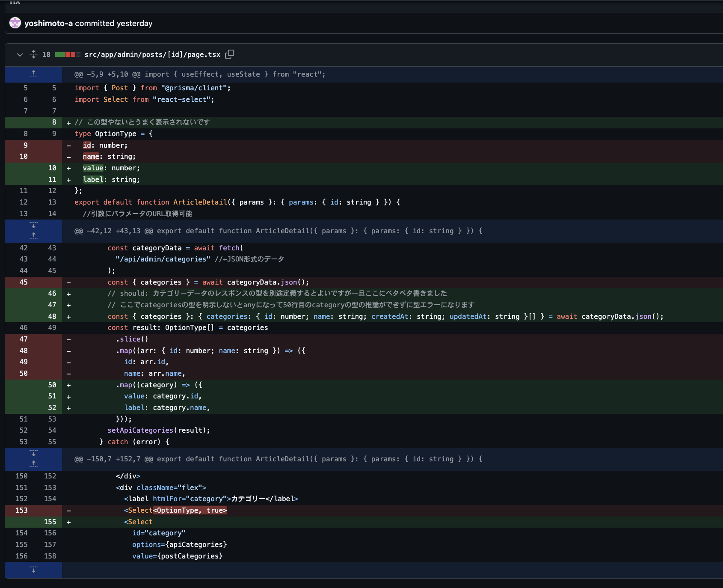Expand up before the closing div hunk
The height and width of the screenshot is (588, 723).
click(33, 464)
